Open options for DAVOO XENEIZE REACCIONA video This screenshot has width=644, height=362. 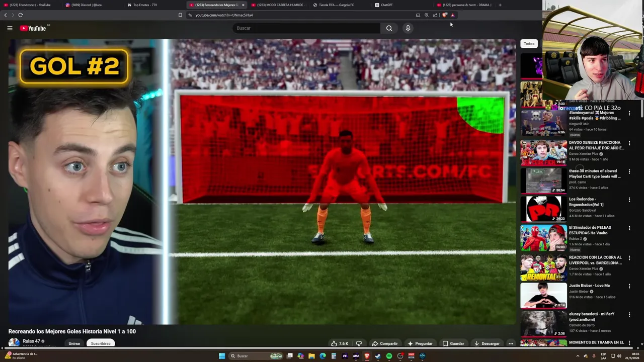(x=629, y=143)
